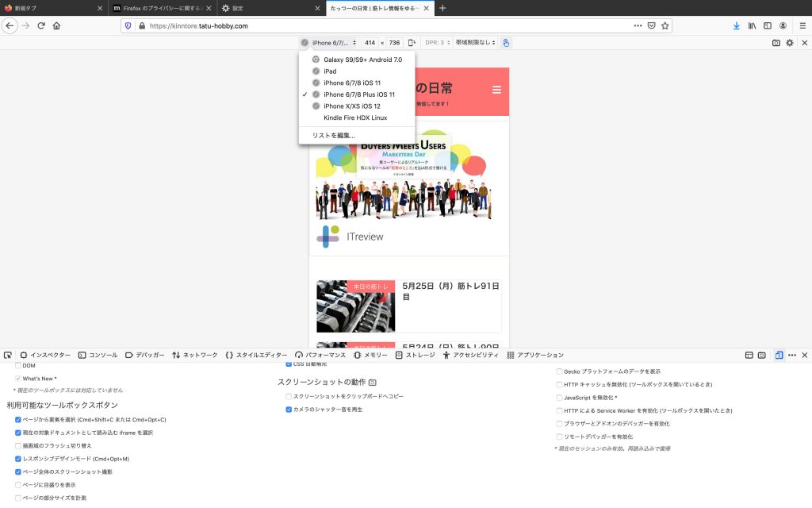The height and width of the screenshot is (508, 812).
Task: Click the element picker icon in devtools
Action: [8, 355]
